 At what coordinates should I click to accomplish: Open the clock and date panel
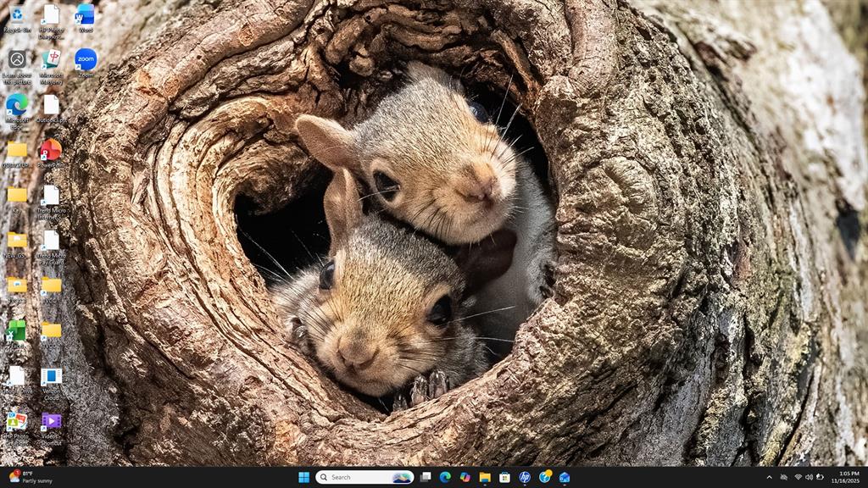848,477
